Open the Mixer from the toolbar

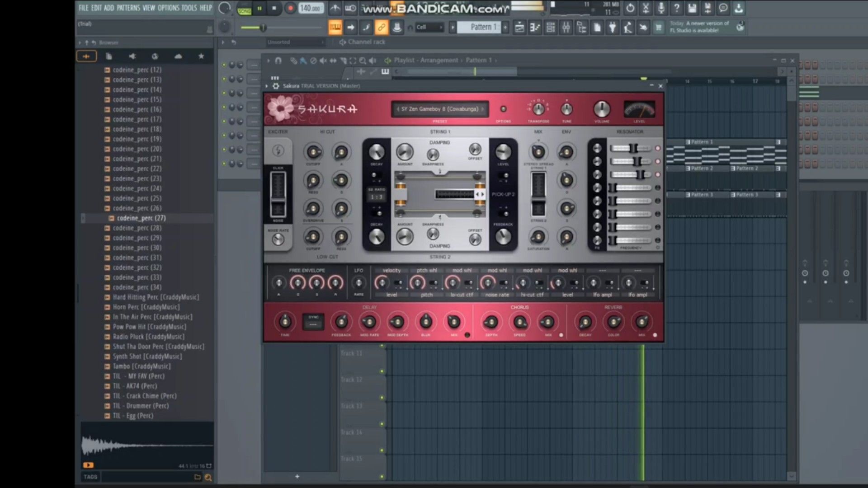coord(566,28)
